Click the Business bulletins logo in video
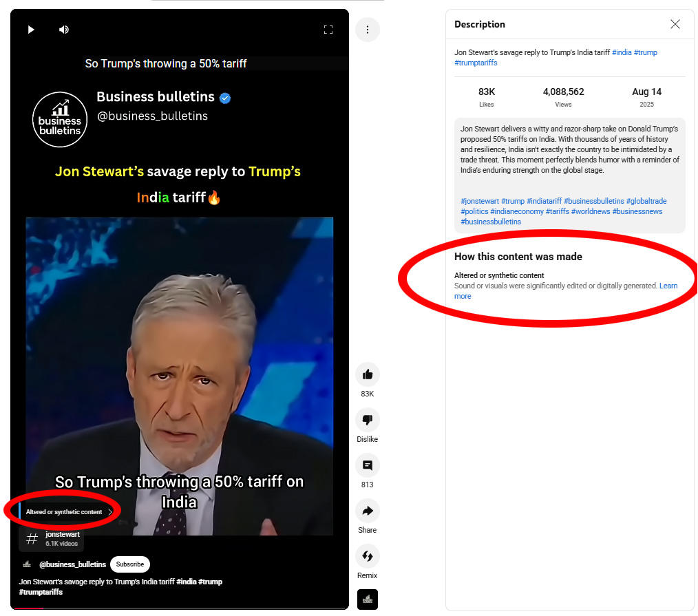 (x=60, y=119)
